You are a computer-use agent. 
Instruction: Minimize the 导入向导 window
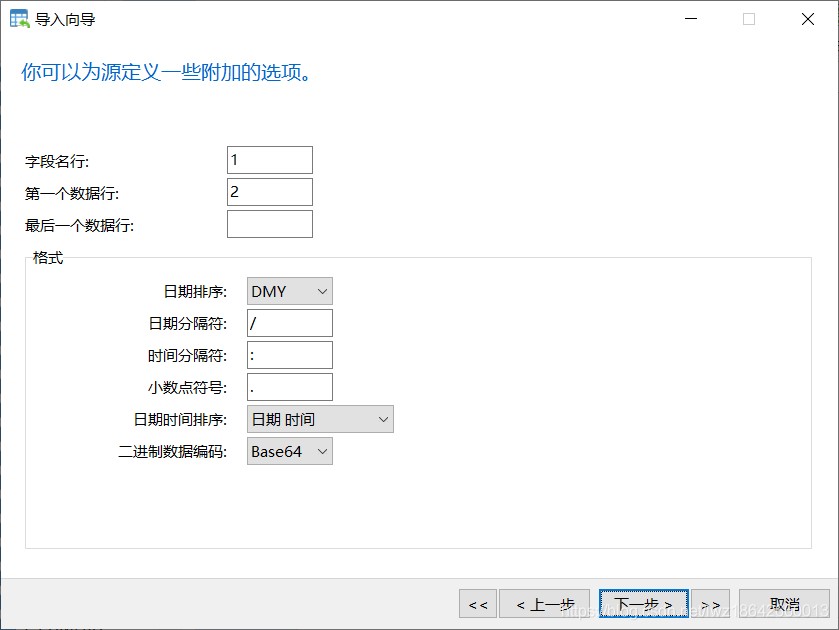(691, 19)
